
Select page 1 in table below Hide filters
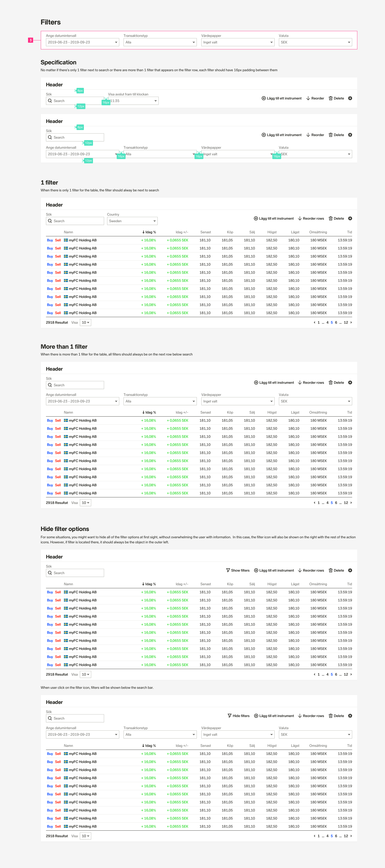pos(319,836)
